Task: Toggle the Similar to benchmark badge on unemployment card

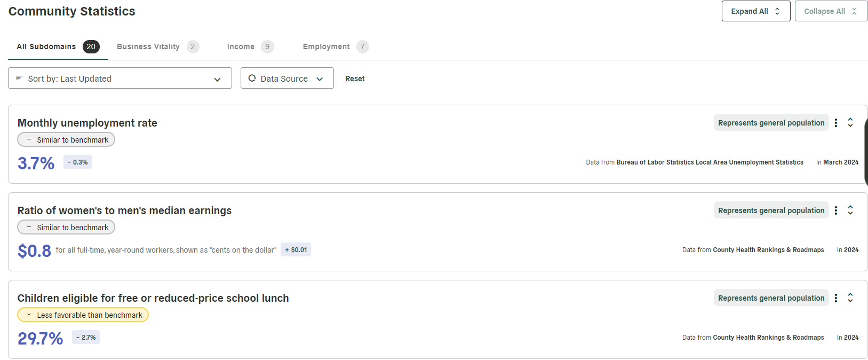Action: coord(66,139)
